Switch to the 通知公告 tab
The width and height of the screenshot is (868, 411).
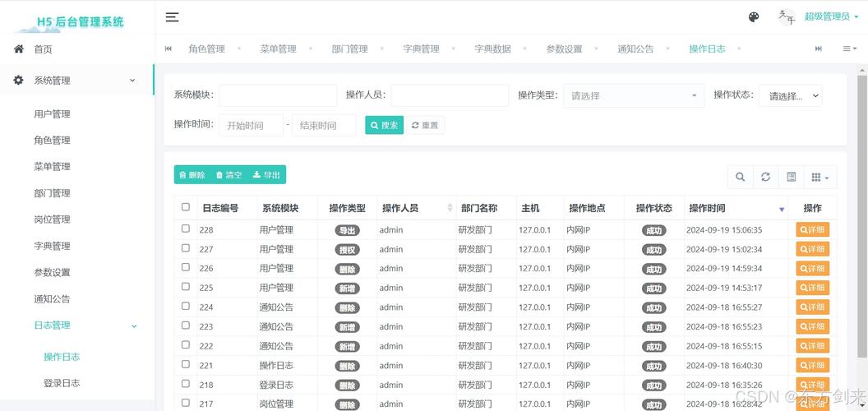[x=635, y=48]
